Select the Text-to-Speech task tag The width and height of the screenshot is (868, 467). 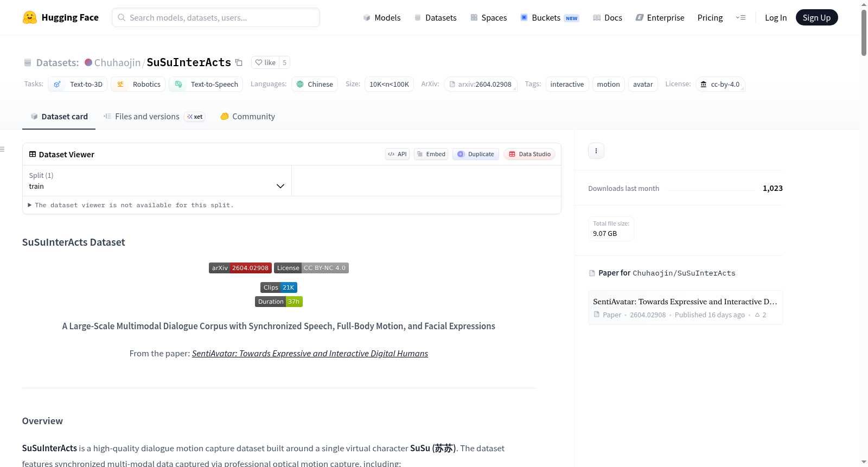point(206,84)
